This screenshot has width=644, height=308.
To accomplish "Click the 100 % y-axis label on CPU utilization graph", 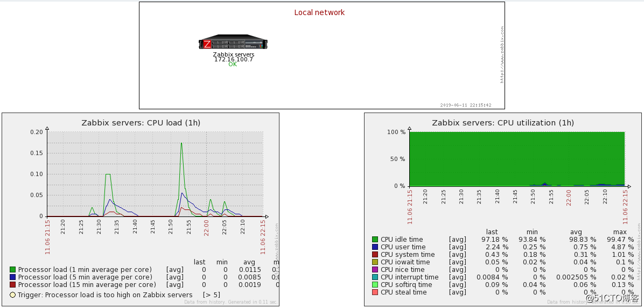I will [x=396, y=132].
